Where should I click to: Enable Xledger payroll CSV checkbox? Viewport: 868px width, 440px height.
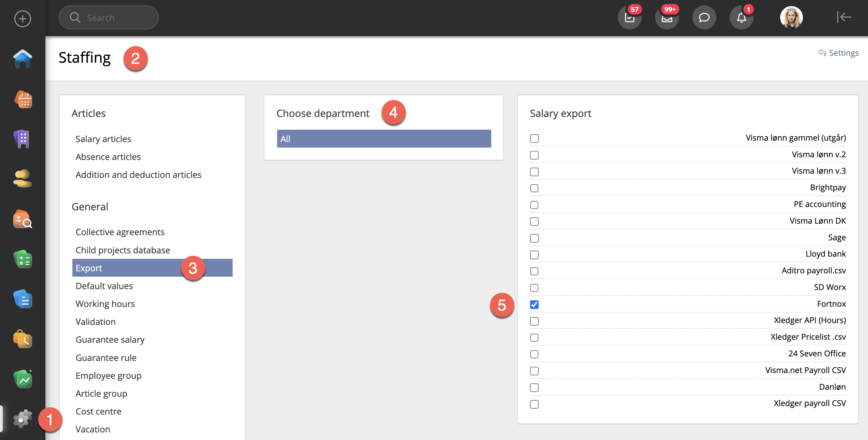pyautogui.click(x=534, y=404)
